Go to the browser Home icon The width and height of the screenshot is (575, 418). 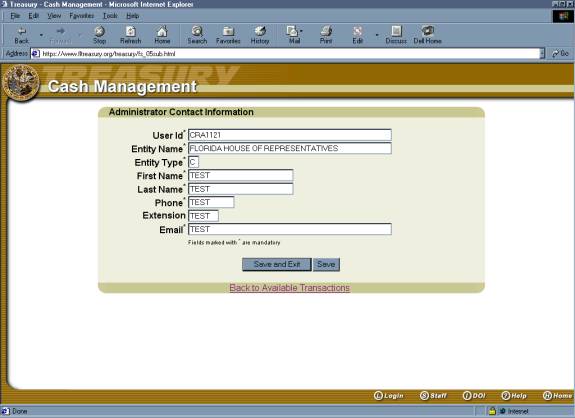pyautogui.click(x=162, y=35)
